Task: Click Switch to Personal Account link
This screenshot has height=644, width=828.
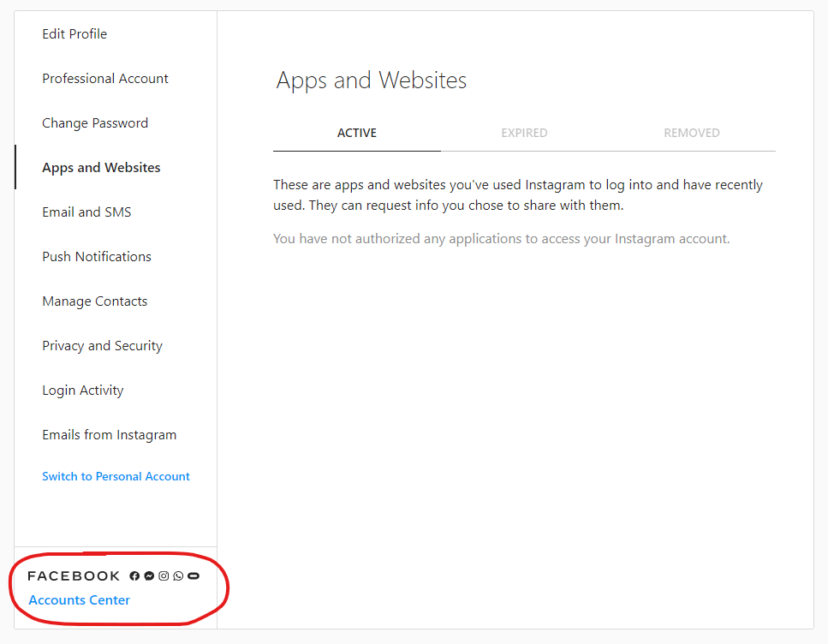Action: click(x=116, y=476)
